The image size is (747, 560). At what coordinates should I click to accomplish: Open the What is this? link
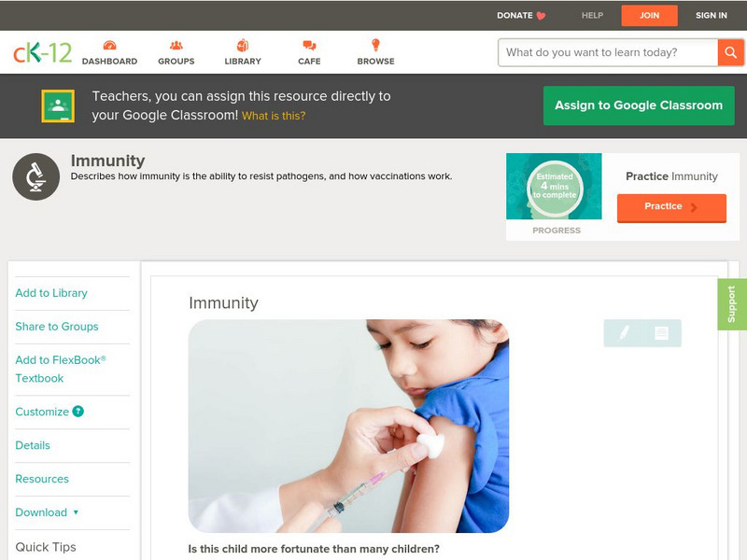point(274,116)
